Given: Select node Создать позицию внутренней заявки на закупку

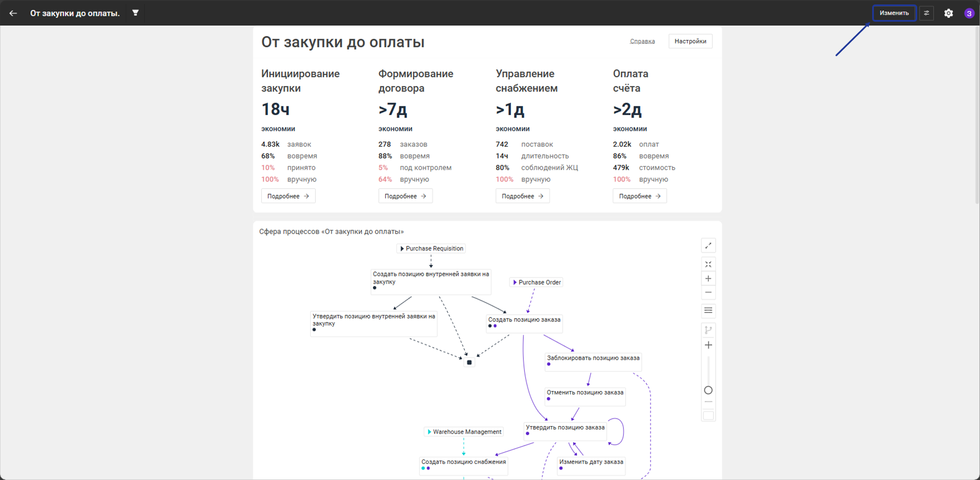Looking at the screenshot, I should tap(431, 282).
